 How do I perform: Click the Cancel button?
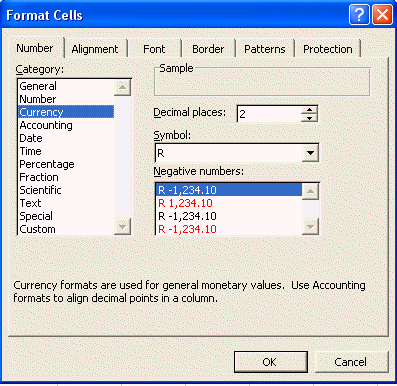pos(351,362)
